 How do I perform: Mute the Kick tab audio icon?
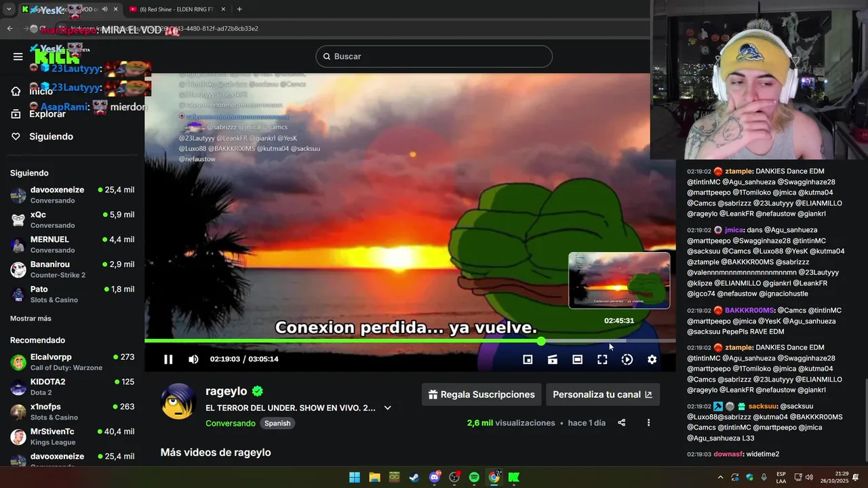[104, 9]
